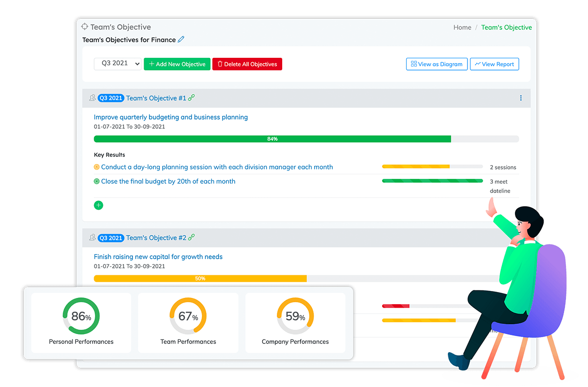
Task: Click the edit pencil beside Team's Objectives for Finance
Action: pyautogui.click(x=181, y=39)
